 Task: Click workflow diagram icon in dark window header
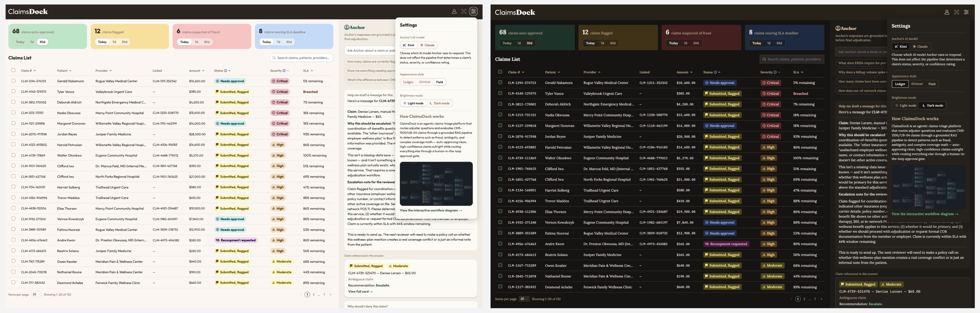[956, 12]
